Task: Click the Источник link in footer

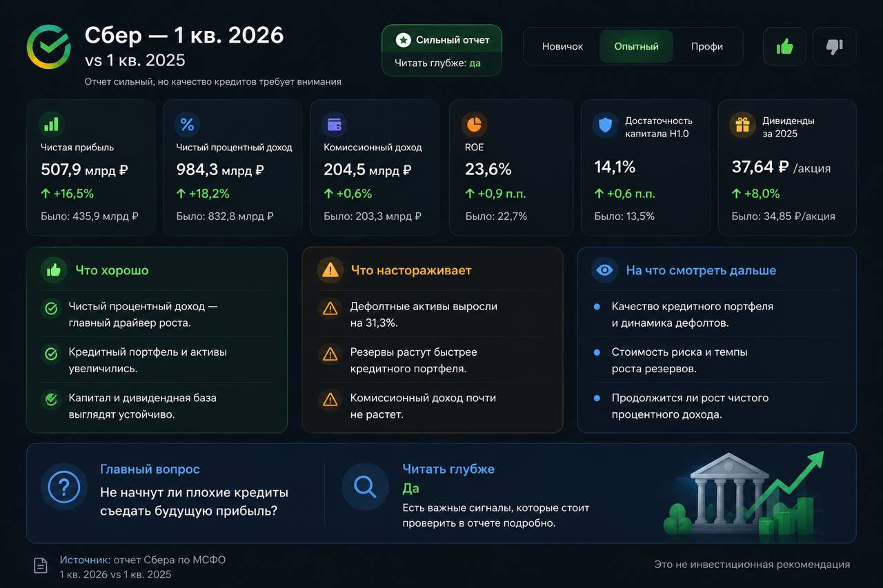Action: (85, 560)
